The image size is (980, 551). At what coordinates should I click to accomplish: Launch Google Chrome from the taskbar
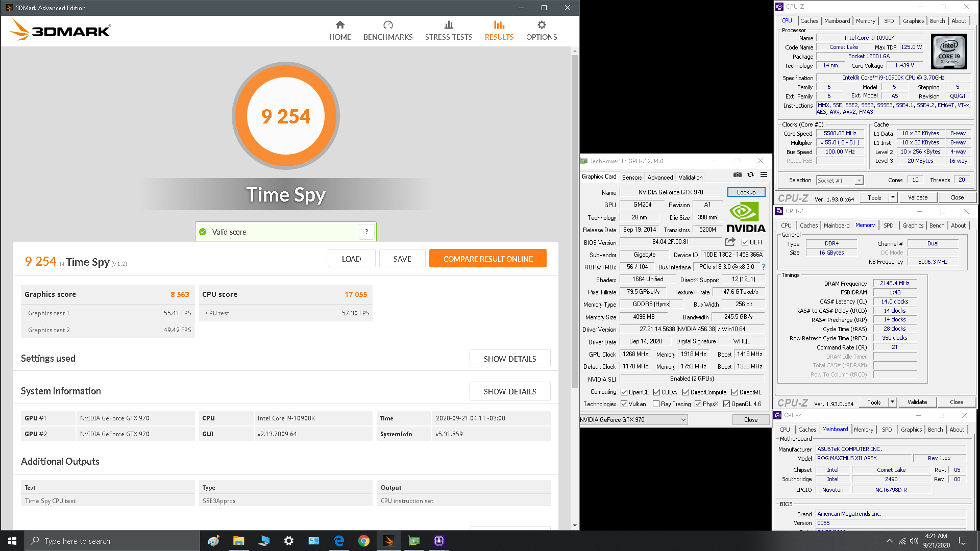tap(364, 541)
